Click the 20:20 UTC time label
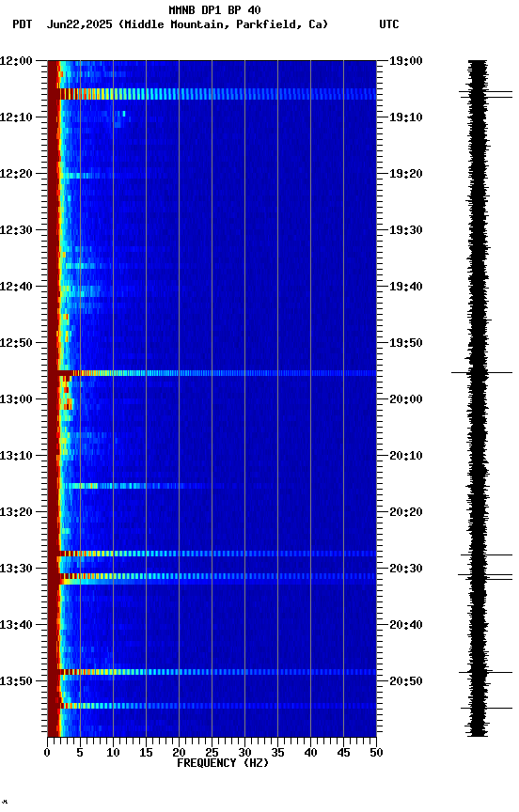The image size is (519, 812). 406,512
